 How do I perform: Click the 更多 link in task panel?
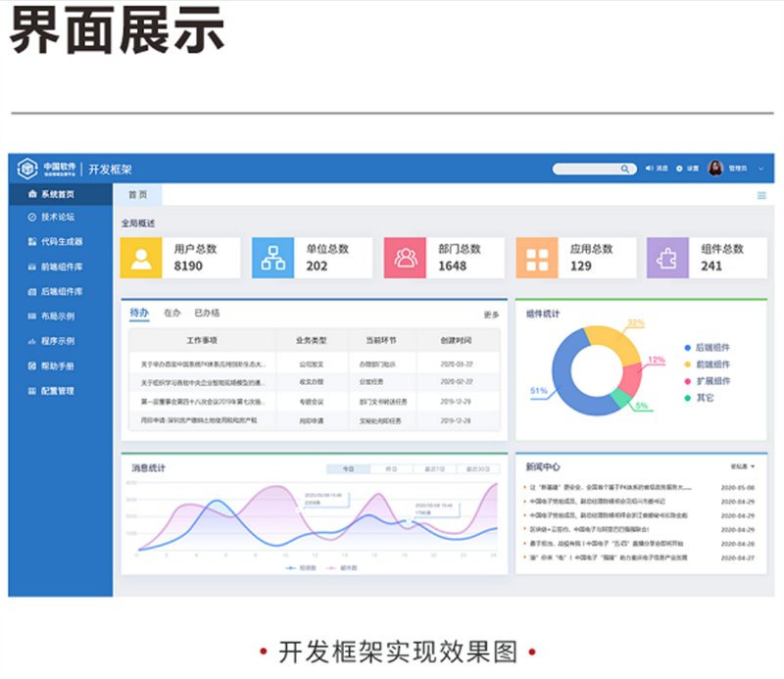pos(491,315)
